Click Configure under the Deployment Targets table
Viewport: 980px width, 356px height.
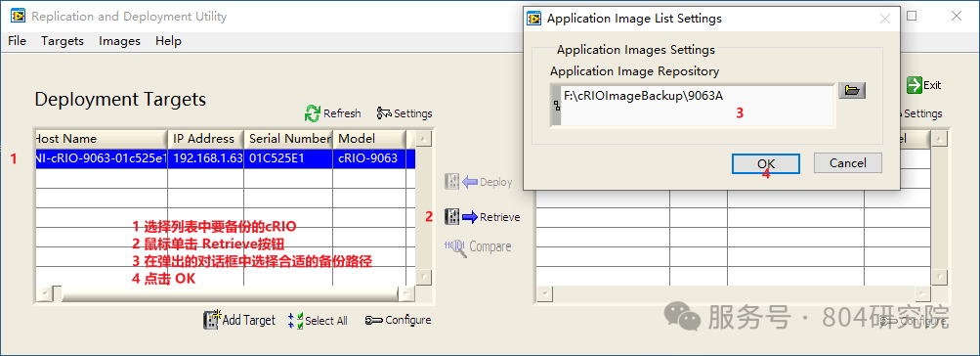pyautogui.click(x=398, y=320)
